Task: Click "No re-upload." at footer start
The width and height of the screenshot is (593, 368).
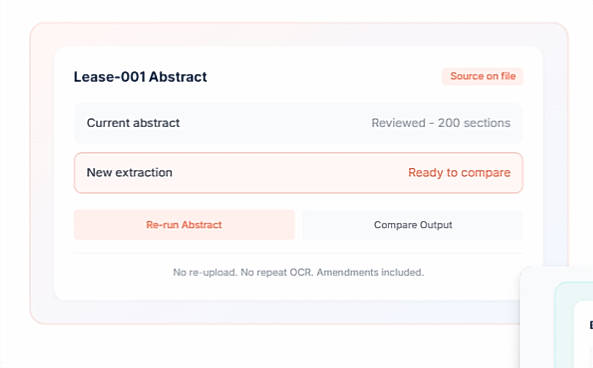Action: [205, 272]
